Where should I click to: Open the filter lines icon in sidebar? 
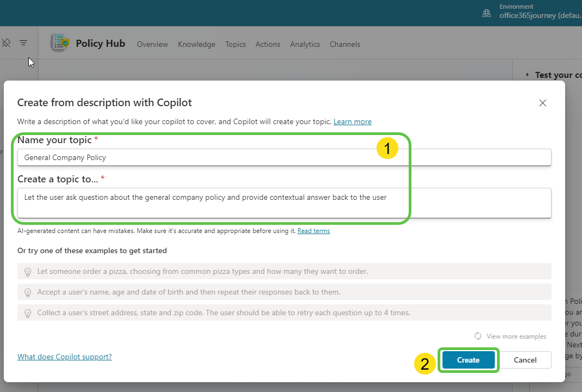click(x=23, y=43)
